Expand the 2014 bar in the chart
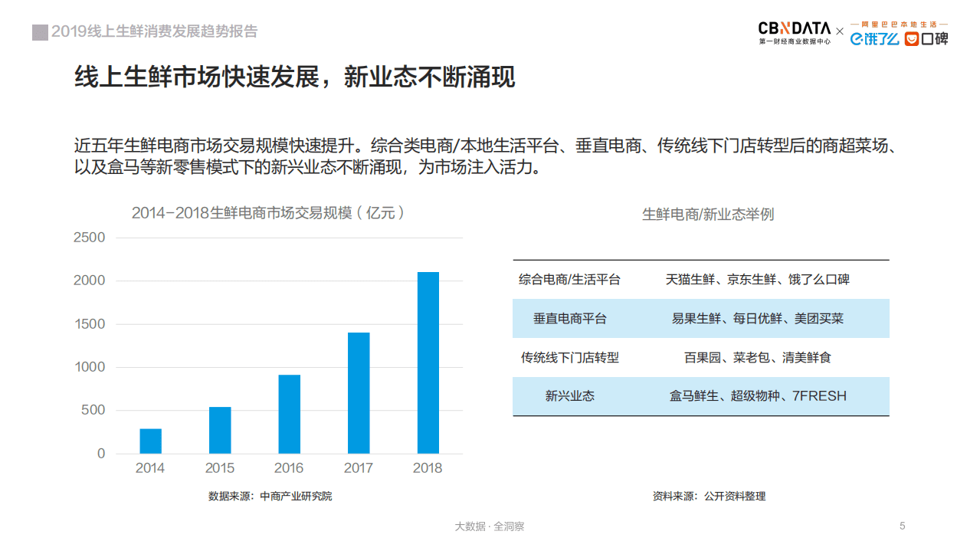 point(150,441)
